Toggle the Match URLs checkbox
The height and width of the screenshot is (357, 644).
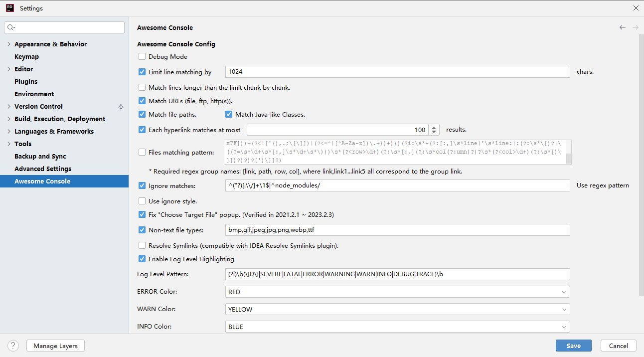click(142, 101)
